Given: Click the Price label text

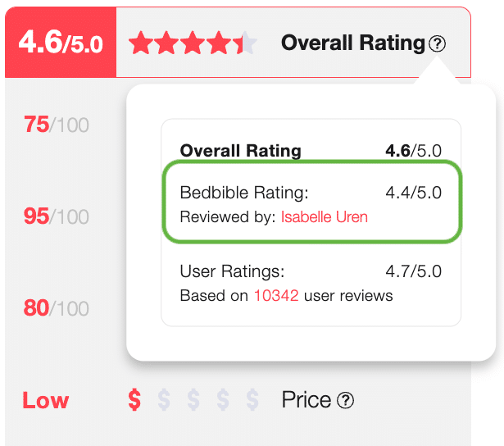Looking at the screenshot, I should click(x=306, y=400).
